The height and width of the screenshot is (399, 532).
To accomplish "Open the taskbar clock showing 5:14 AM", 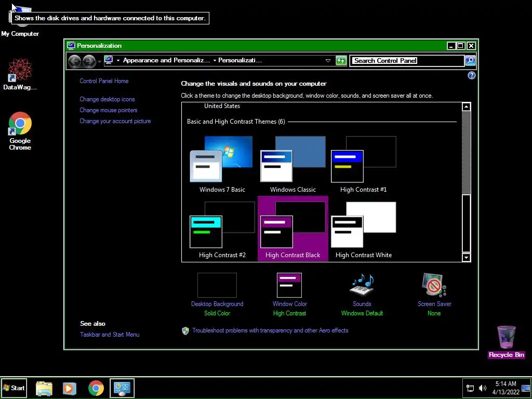I will tap(506, 388).
